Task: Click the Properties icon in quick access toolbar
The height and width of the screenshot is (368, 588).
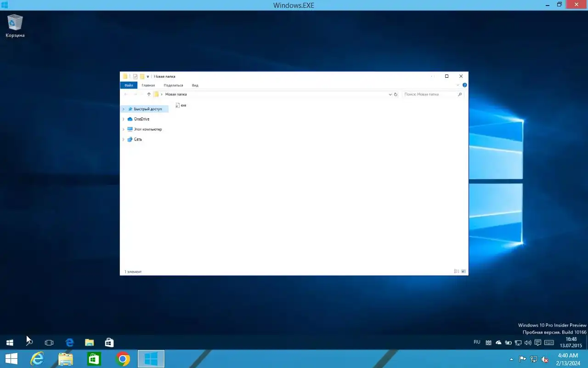Action: coord(135,76)
